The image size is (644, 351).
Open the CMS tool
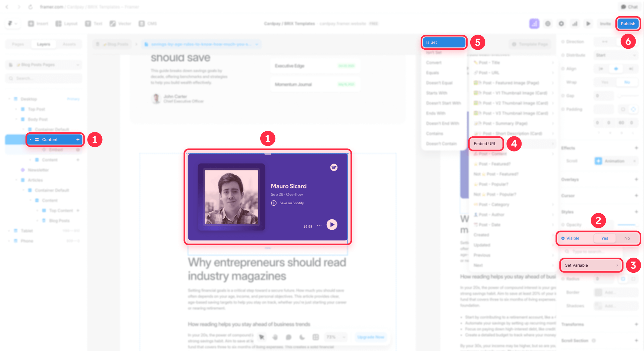click(148, 24)
